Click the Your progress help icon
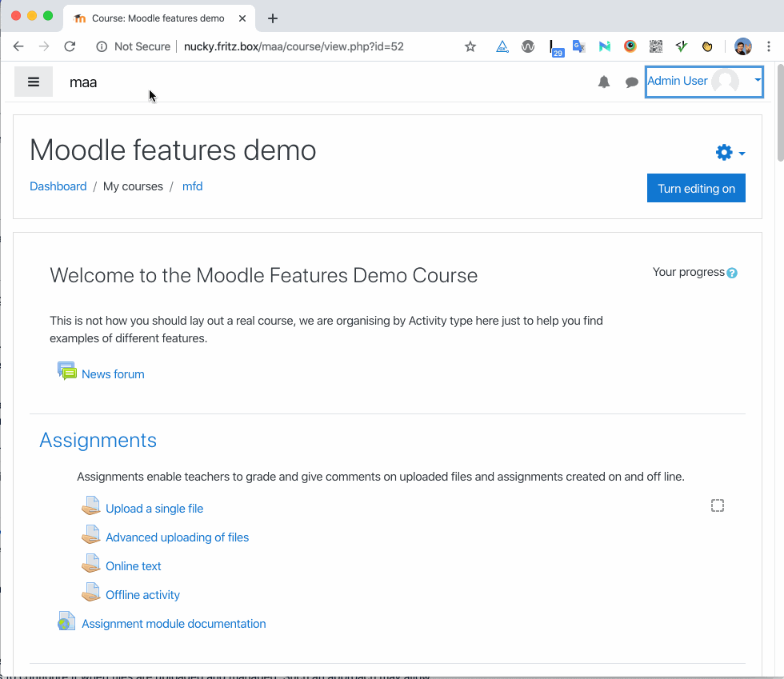The image size is (784, 679). (x=732, y=273)
